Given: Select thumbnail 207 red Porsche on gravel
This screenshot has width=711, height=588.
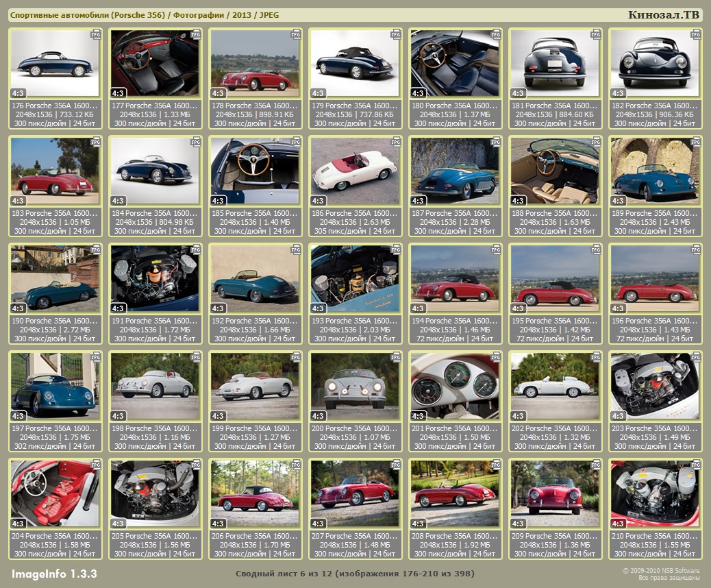Looking at the screenshot, I should coord(354,493).
